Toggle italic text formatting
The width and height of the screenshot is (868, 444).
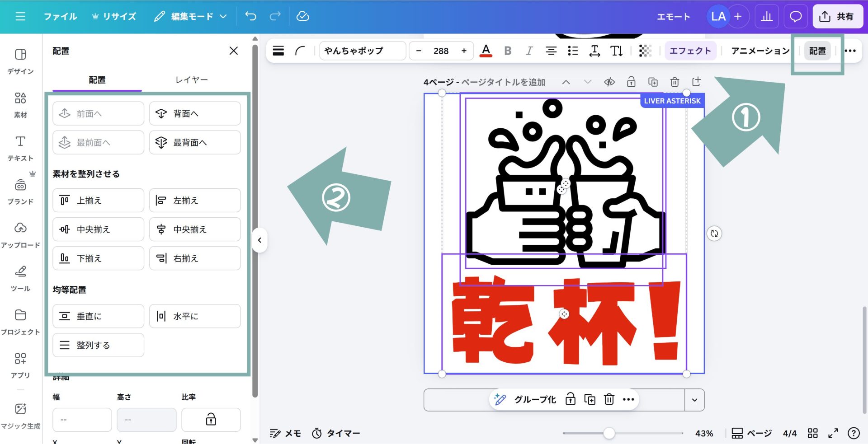click(529, 51)
